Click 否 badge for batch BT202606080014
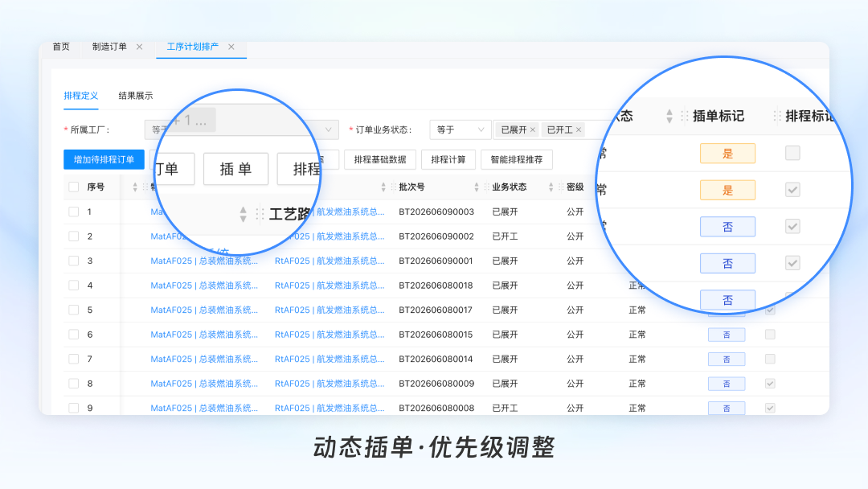868x489 pixels. pos(727,359)
